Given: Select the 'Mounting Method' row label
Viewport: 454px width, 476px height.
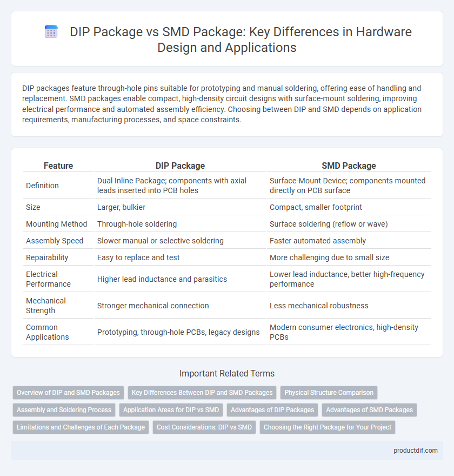Looking at the screenshot, I should pyautogui.click(x=56, y=224).
